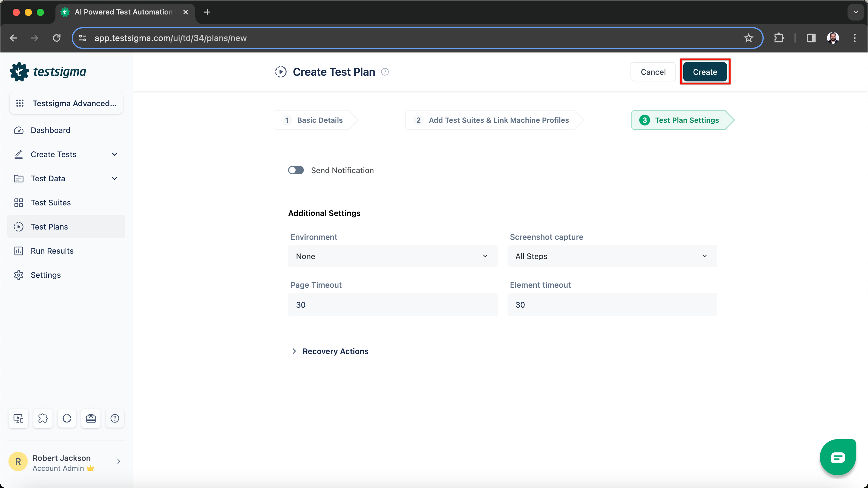Click the Dashboard navigation icon
This screenshot has height=488, width=868.
tap(20, 130)
